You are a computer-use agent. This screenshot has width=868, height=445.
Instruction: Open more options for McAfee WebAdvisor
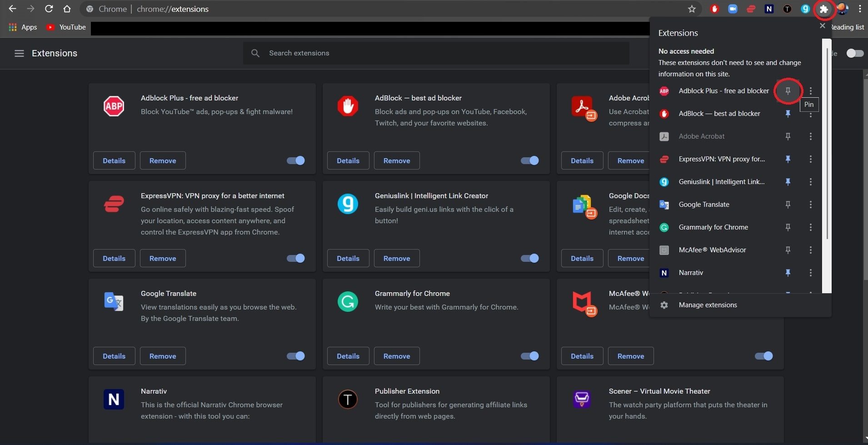(810, 250)
